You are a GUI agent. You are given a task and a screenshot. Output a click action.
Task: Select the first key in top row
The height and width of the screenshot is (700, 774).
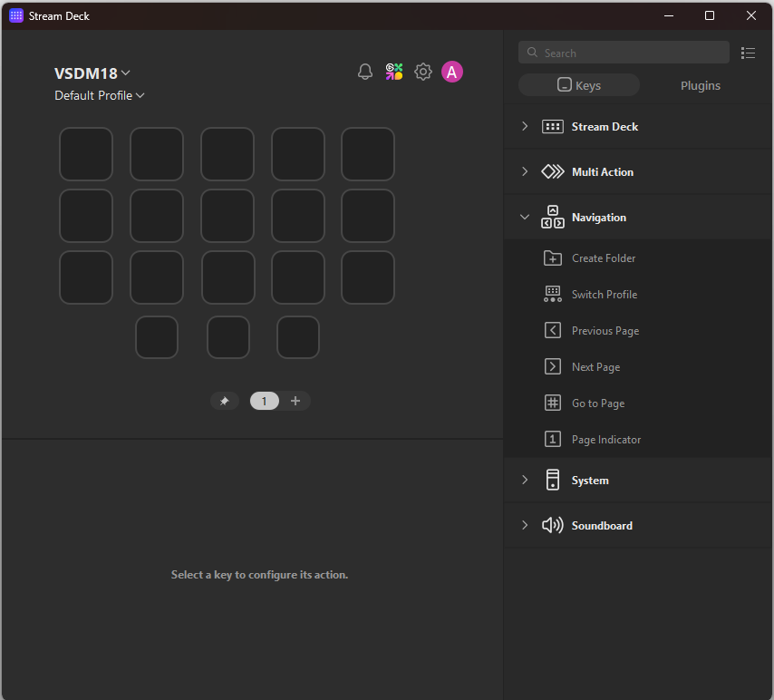click(86, 154)
